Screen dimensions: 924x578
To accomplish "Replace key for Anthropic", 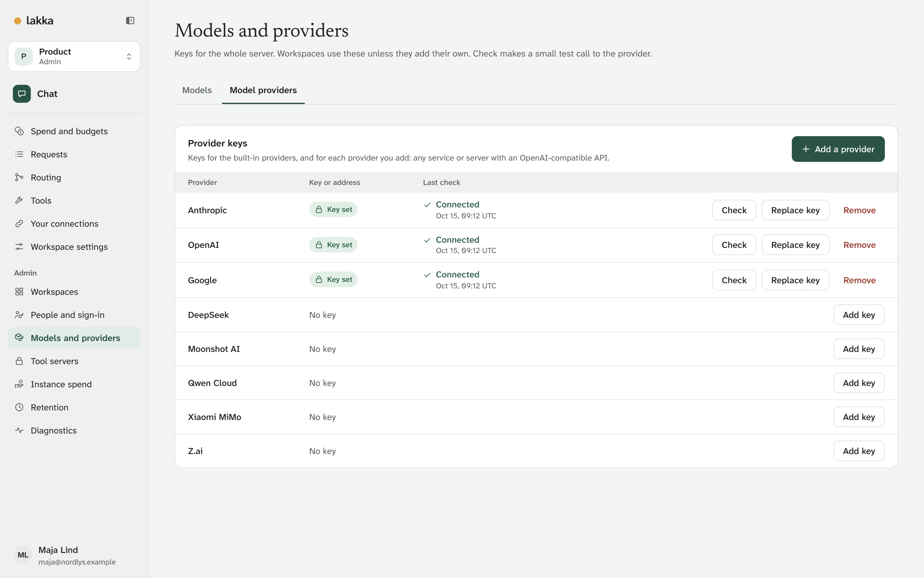I will [x=795, y=210].
